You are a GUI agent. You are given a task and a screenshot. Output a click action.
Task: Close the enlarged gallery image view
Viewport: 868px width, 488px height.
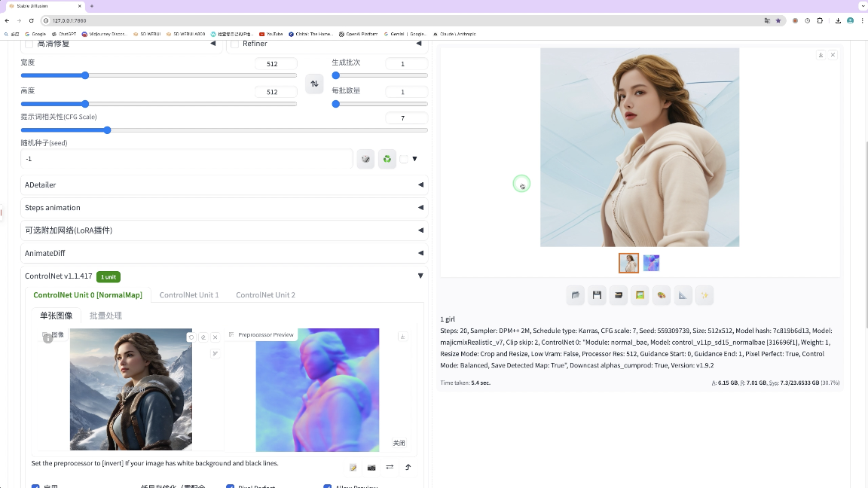pyautogui.click(x=833, y=55)
